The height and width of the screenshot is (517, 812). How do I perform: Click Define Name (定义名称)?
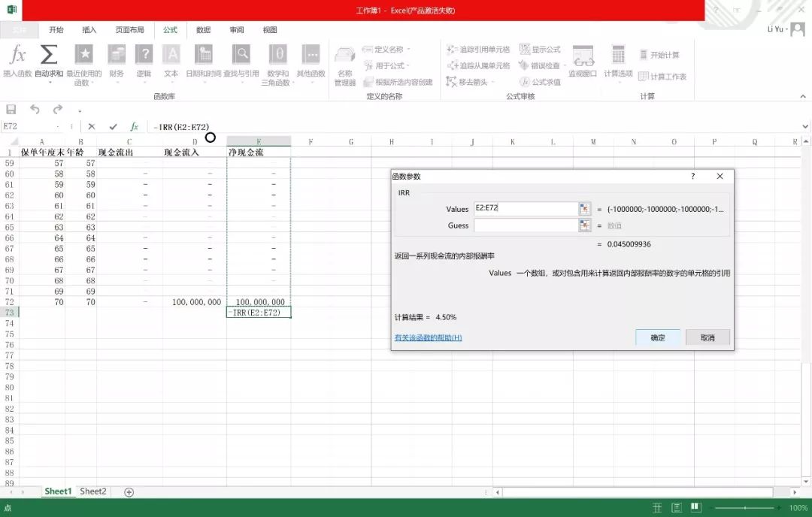tap(386, 49)
